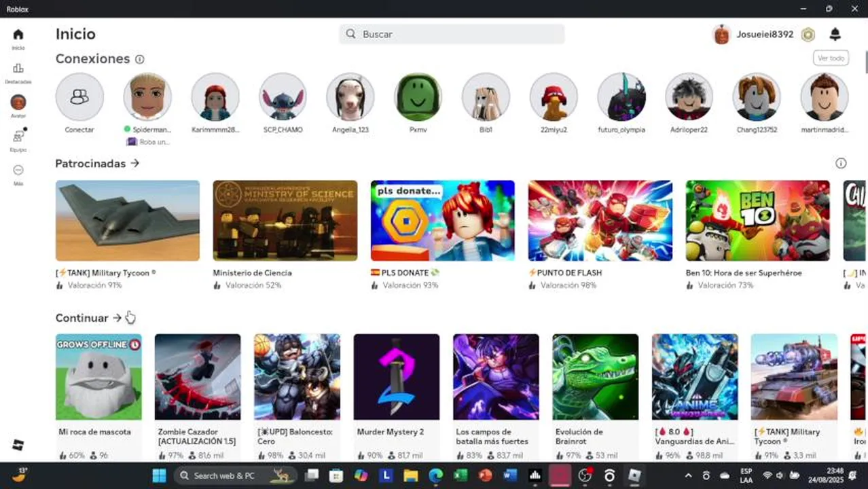Open Adriloper22 friend avatar
The image size is (868, 489).
click(x=689, y=97)
